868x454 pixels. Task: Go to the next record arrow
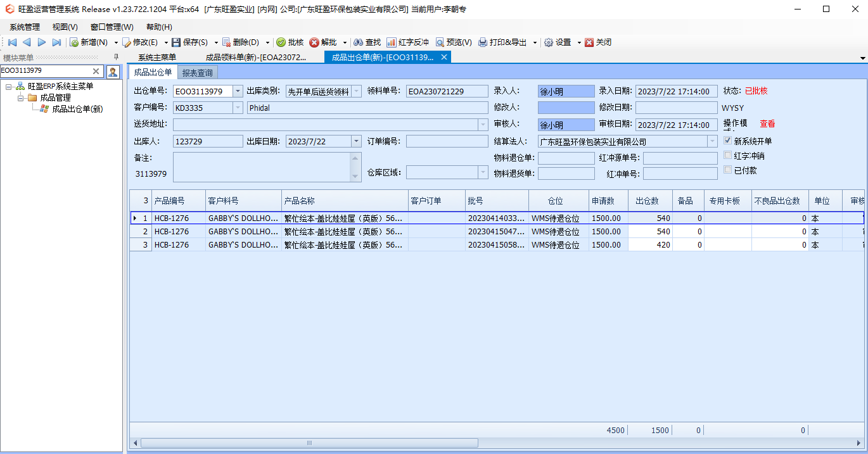42,42
